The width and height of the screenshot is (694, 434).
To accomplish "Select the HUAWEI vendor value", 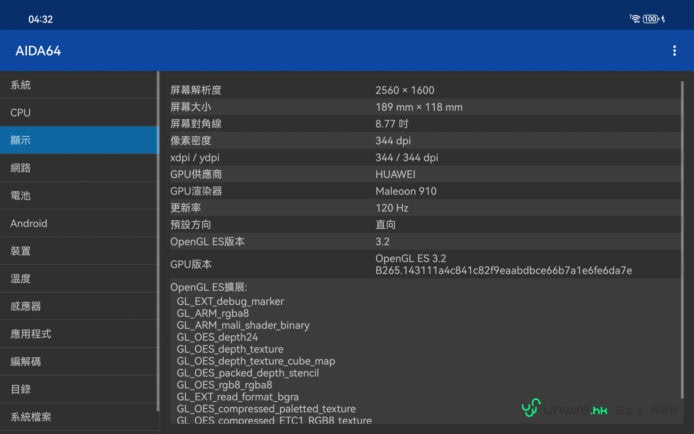I will (x=395, y=174).
